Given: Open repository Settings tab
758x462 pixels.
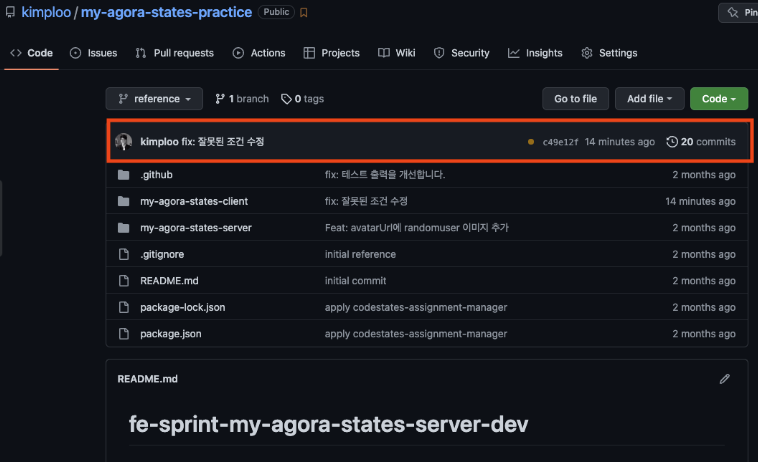Looking at the screenshot, I should pos(609,53).
